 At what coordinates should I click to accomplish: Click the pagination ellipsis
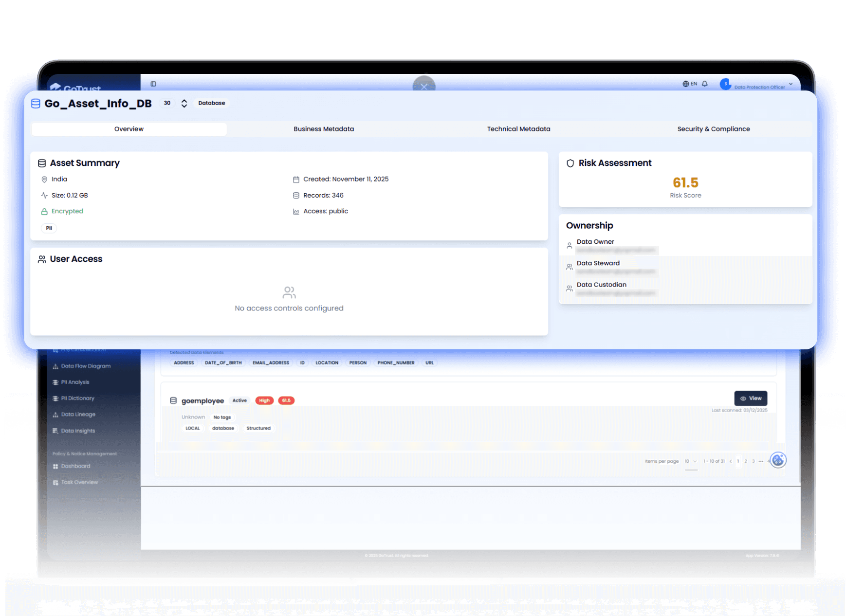[x=761, y=461]
